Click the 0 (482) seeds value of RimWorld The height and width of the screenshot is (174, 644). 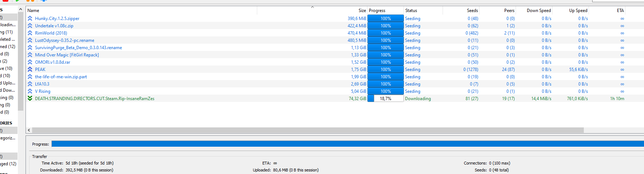click(472, 33)
